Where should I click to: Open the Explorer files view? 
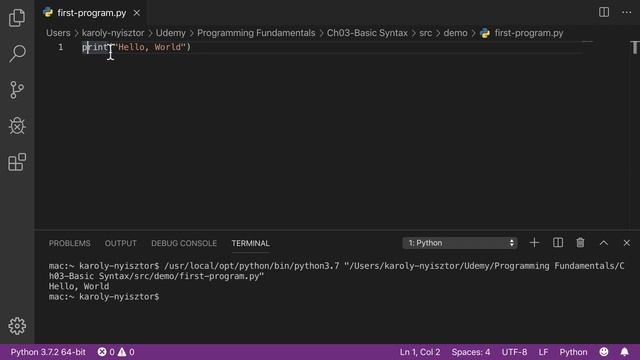(17, 18)
